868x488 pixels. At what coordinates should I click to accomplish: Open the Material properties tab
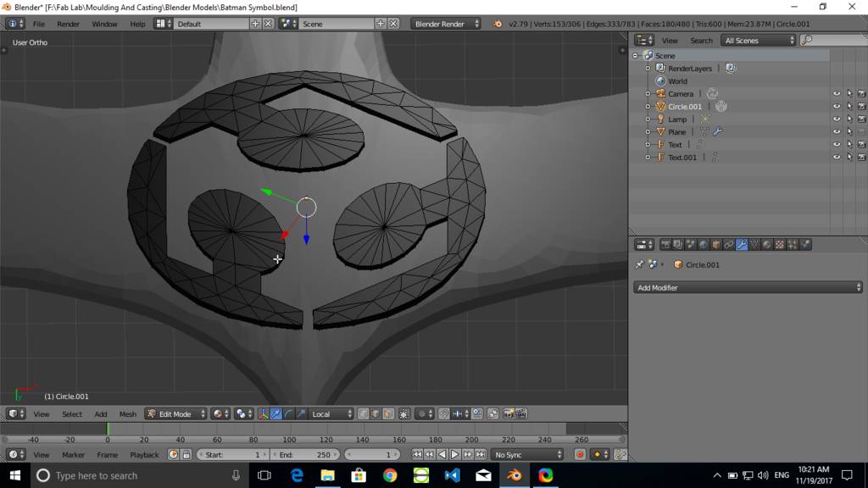[767, 245]
